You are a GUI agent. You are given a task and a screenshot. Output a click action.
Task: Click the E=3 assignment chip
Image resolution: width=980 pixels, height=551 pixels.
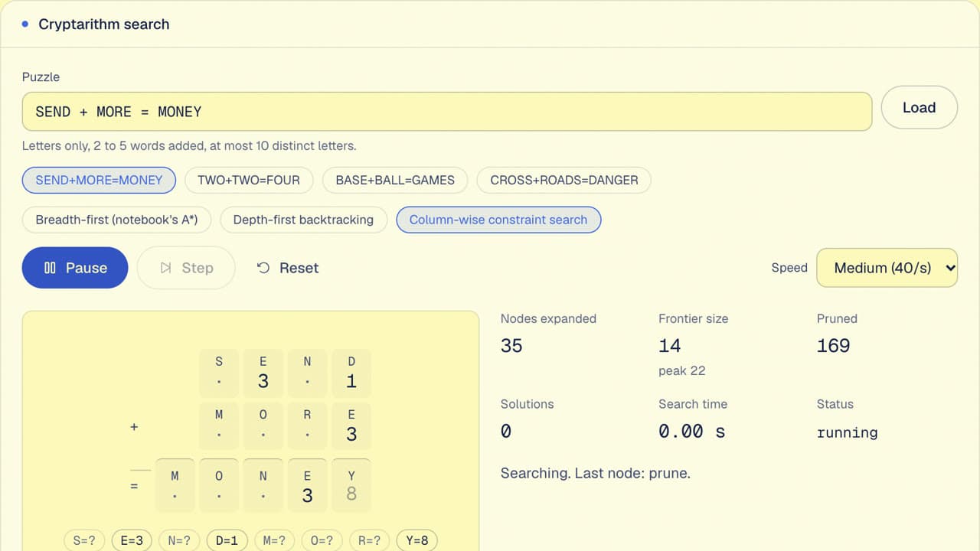point(132,540)
